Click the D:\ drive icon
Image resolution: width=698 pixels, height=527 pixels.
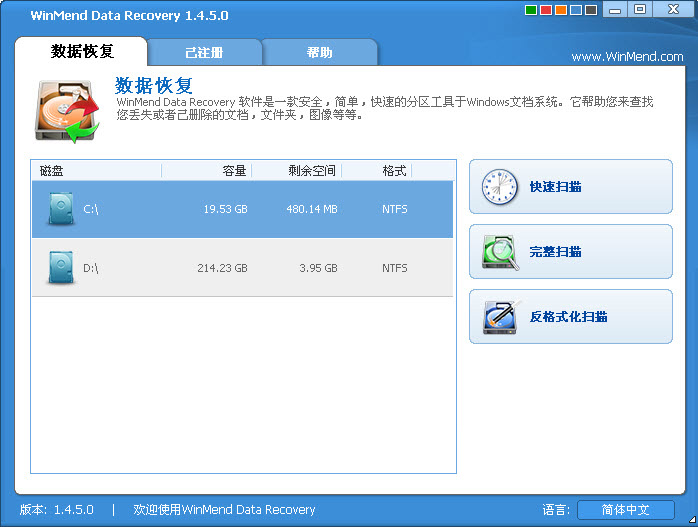(60, 268)
